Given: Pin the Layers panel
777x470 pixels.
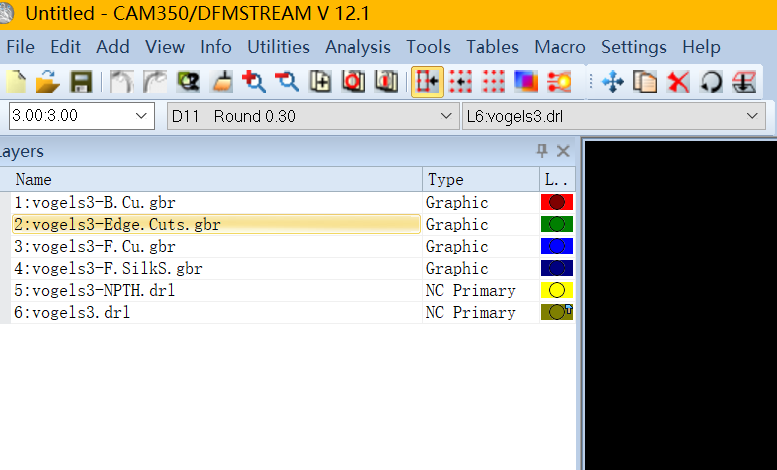Looking at the screenshot, I should (x=542, y=151).
